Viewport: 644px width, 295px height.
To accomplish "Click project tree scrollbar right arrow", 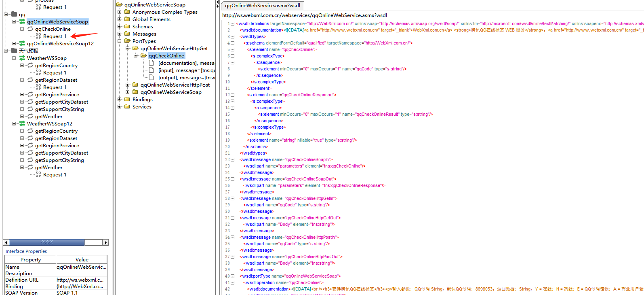I will coord(106,242).
